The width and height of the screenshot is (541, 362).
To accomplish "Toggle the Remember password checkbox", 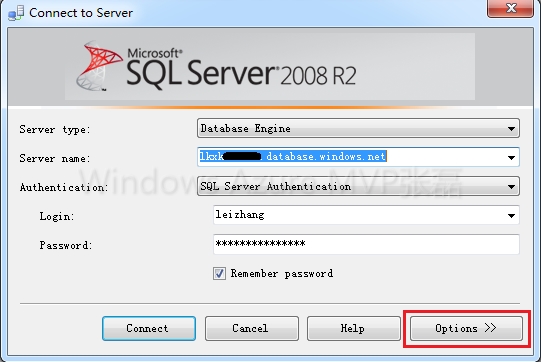I will click(x=219, y=273).
